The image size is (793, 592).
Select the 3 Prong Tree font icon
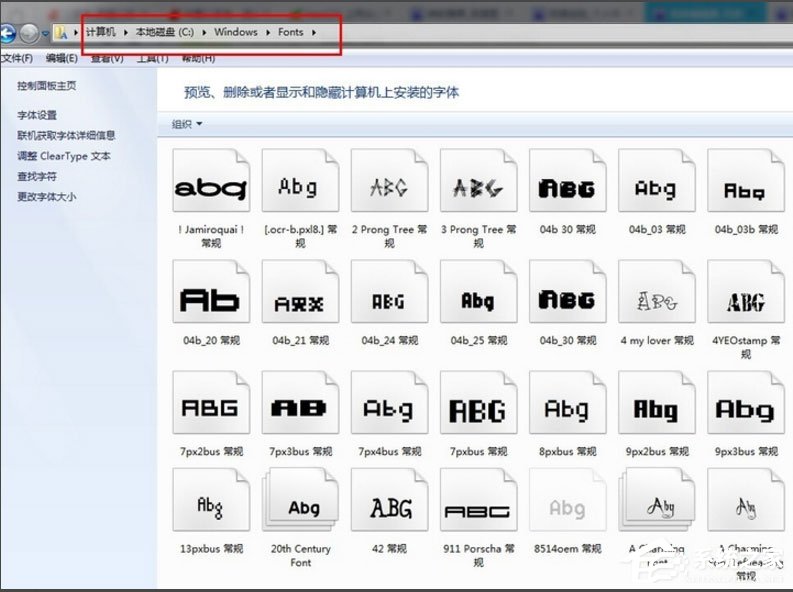478,180
